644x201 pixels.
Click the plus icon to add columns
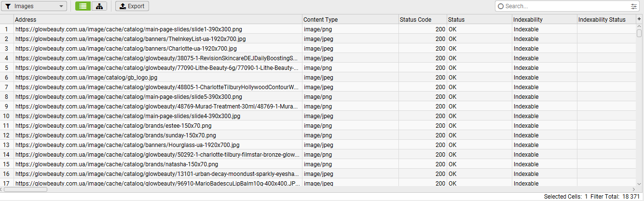pyautogui.click(x=639, y=19)
